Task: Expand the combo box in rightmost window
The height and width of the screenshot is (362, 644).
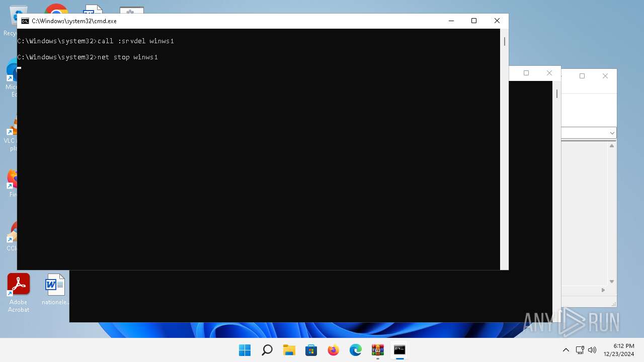Action: pyautogui.click(x=612, y=133)
